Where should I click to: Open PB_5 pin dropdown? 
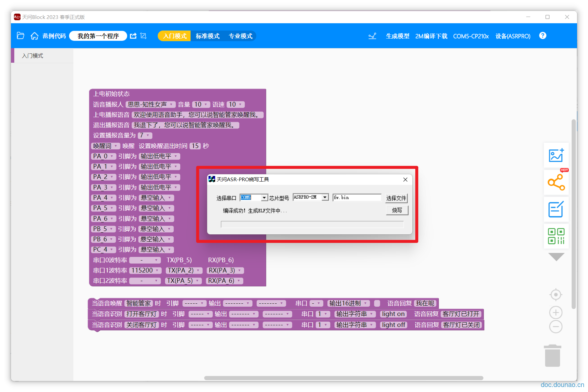(103, 229)
